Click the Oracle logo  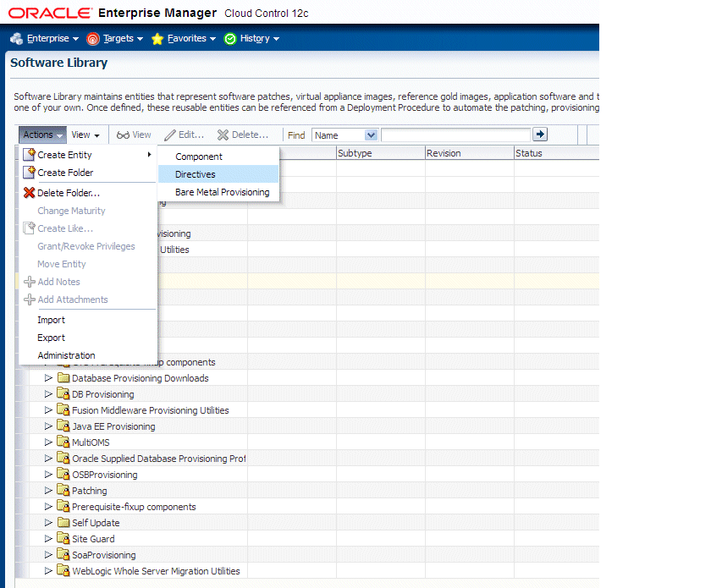point(50,13)
